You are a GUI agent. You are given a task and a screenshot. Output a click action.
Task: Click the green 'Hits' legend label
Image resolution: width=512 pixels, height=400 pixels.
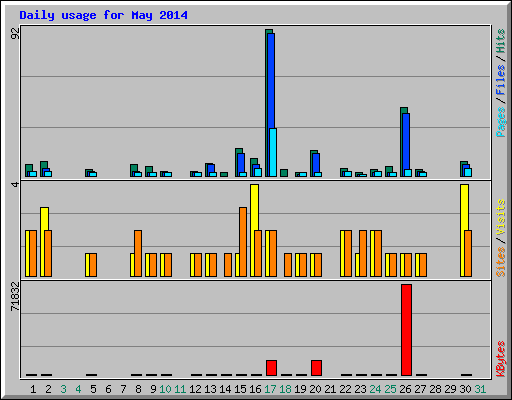pyautogui.click(x=500, y=41)
